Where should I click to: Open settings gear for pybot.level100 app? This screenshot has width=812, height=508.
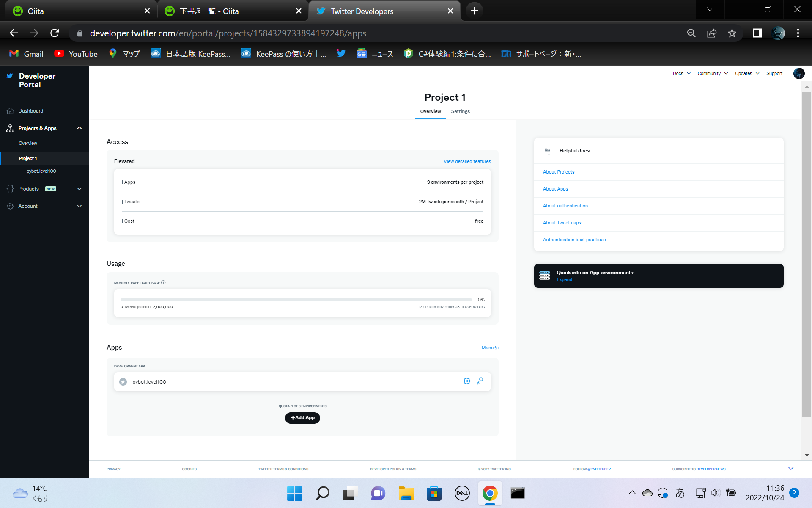point(467,381)
